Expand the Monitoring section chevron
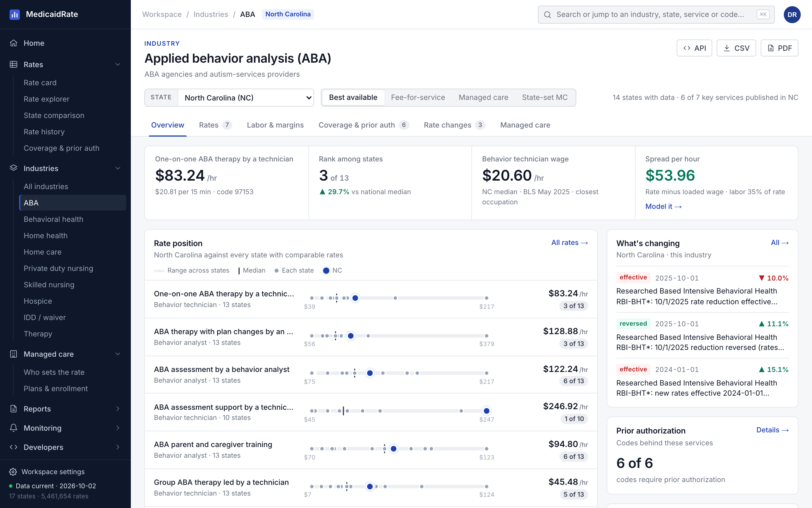Viewport: 812px width, 508px height. [118, 428]
